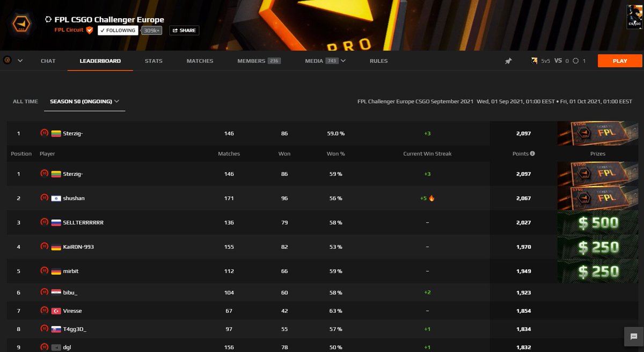Click the 63 % win rate value
644x352 pixels.
[x=335, y=311]
